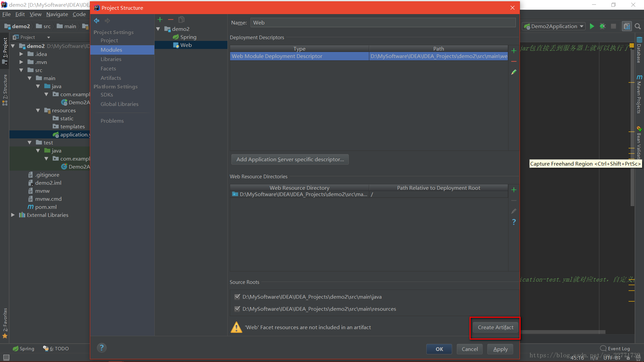Viewport: 644px width, 362px height.
Task: Open the Spring tool window
Action: (x=23, y=349)
